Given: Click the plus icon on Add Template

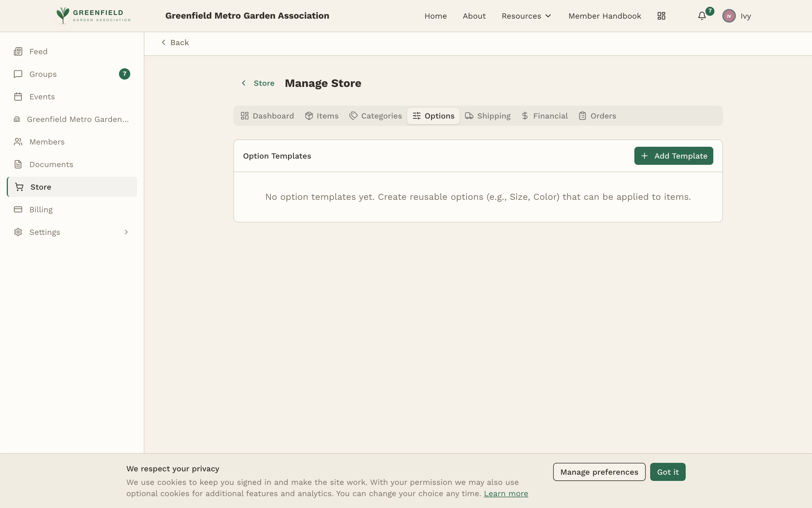Looking at the screenshot, I should click(644, 156).
